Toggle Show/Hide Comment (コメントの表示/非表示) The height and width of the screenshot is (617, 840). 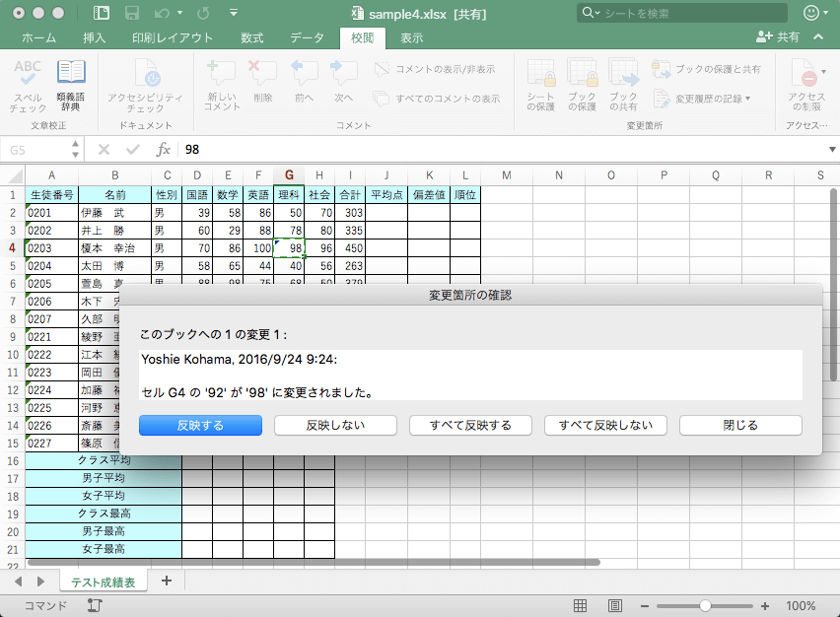tap(435, 69)
